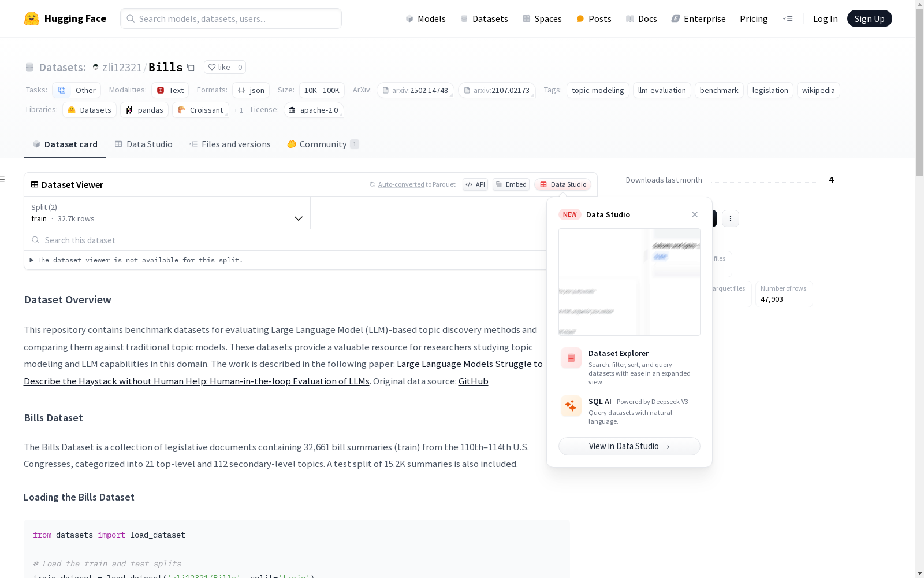
Task: Open Posts from the navbar
Action: coord(594,18)
